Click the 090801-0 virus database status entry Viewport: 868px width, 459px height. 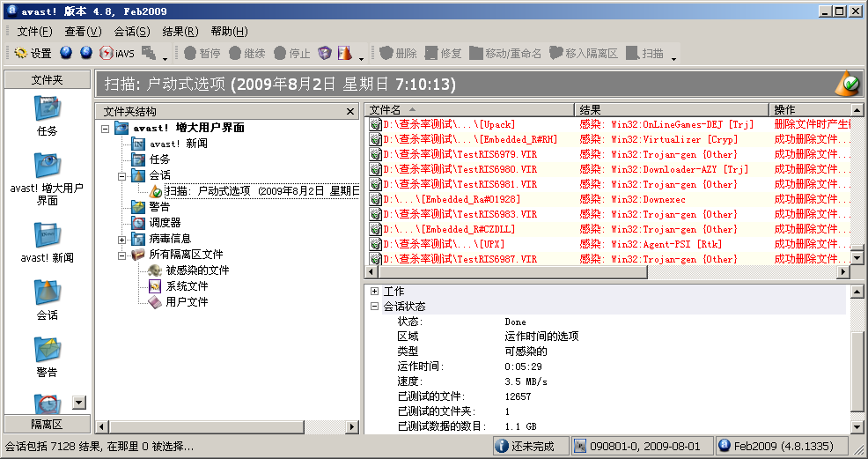pyautogui.click(x=641, y=447)
